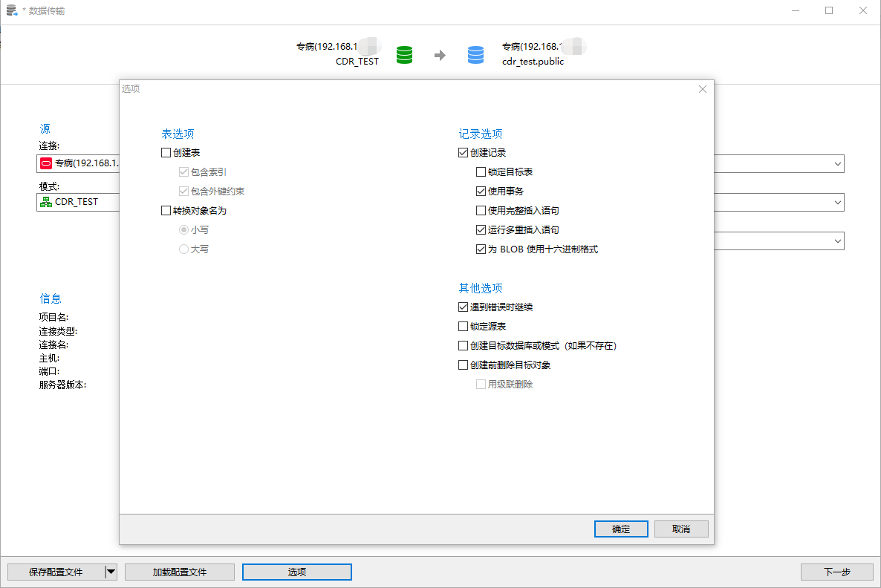Click the source 模式 CDR_TEST combo box
This screenshot has height=588, width=881.
tap(78, 202)
